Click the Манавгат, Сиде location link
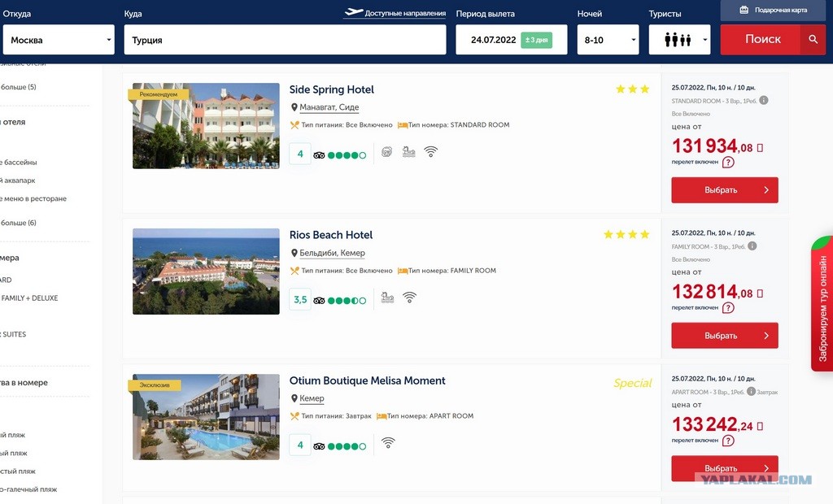The height and width of the screenshot is (504, 833). (329, 107)
